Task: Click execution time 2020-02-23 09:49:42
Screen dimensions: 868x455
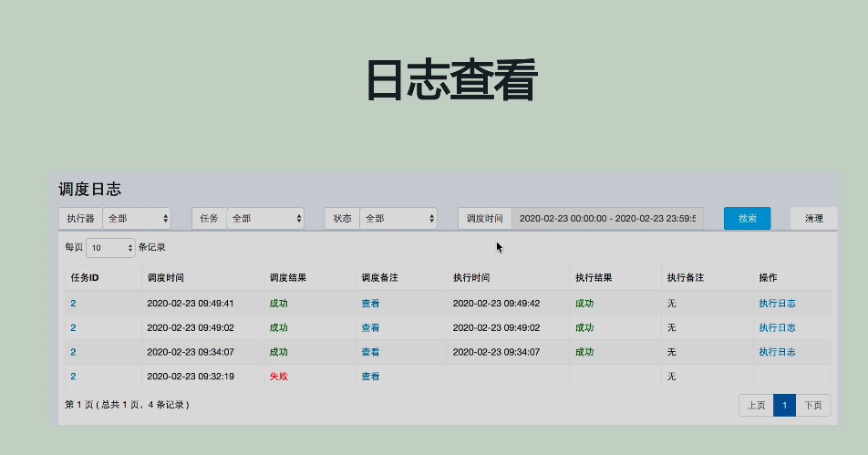Action: tap(497, 304)
